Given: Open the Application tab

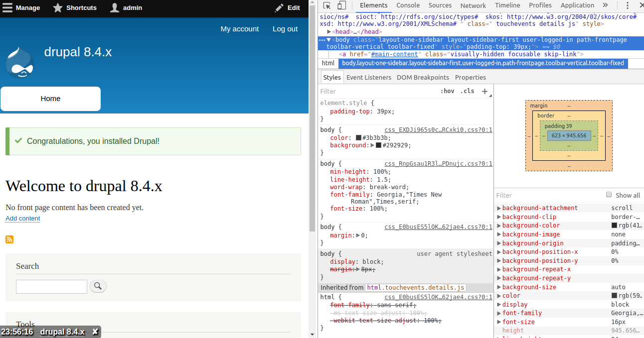Looking at the screenshot, I should [x=577, y=5].
